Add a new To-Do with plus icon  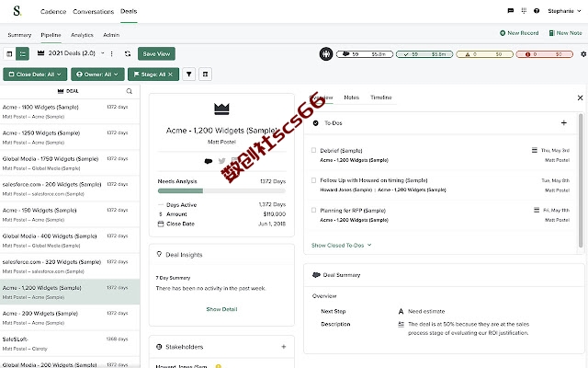563,122
